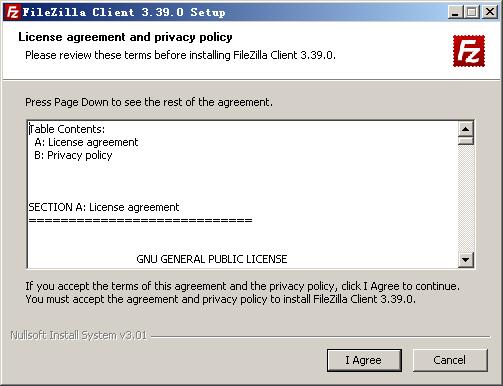Click the FileZilla icon in the title bar
Viewport: 503px width, 386px height.
[12, 12]
